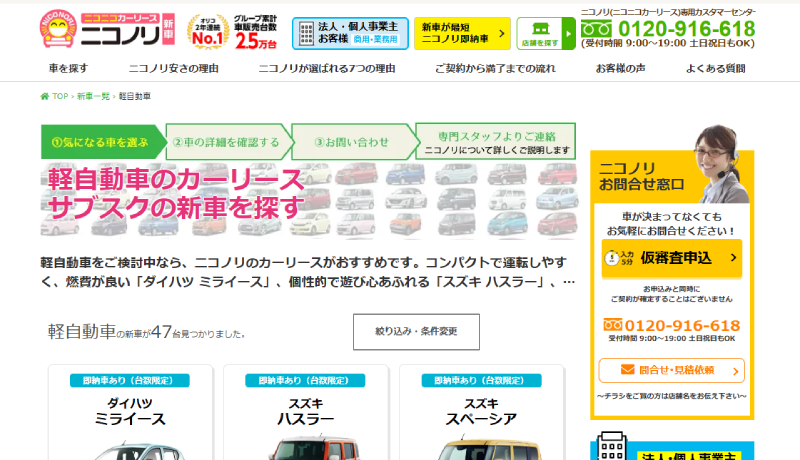
Task: Go to 新車一覧 breadcrumb link
Action: click(93, 96)
